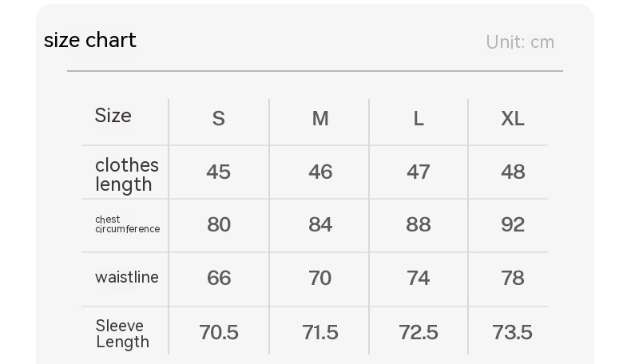Click clothes length value 45
The height and width of the screenshot is (364, 631).
[x=218, y=172]
